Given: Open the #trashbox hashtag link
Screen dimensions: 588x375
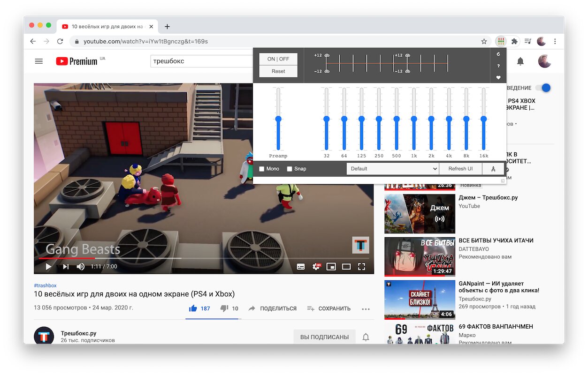Looking at the screenshot, I should click(45, 285).
